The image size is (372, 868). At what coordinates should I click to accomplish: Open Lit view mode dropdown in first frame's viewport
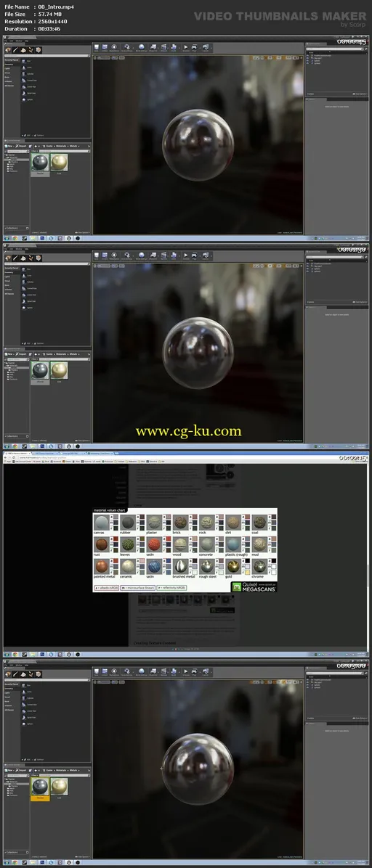pos(115,57)
